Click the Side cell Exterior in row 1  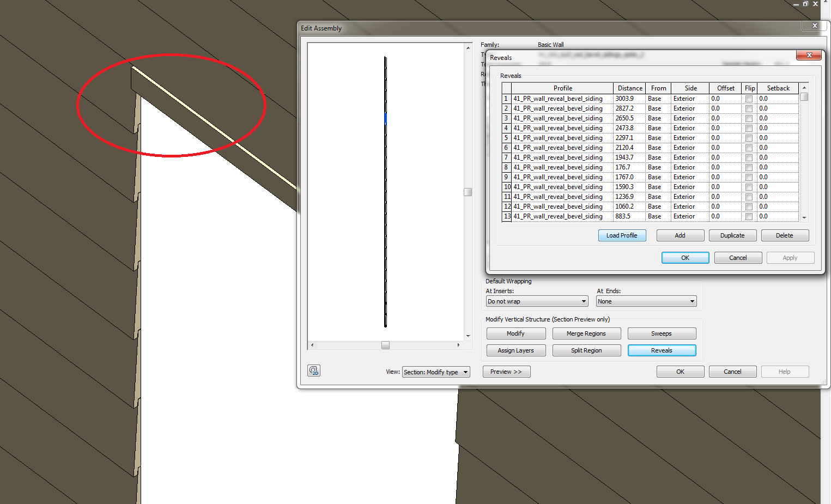coord(690,99)
